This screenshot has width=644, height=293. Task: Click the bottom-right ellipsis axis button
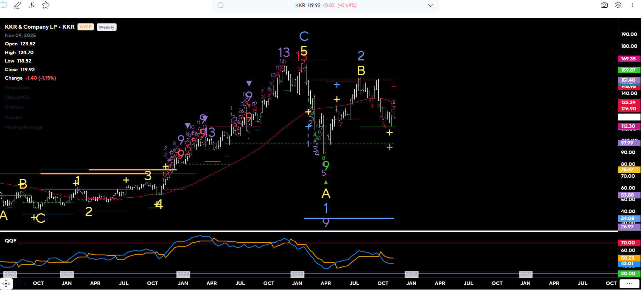point(629,284)
